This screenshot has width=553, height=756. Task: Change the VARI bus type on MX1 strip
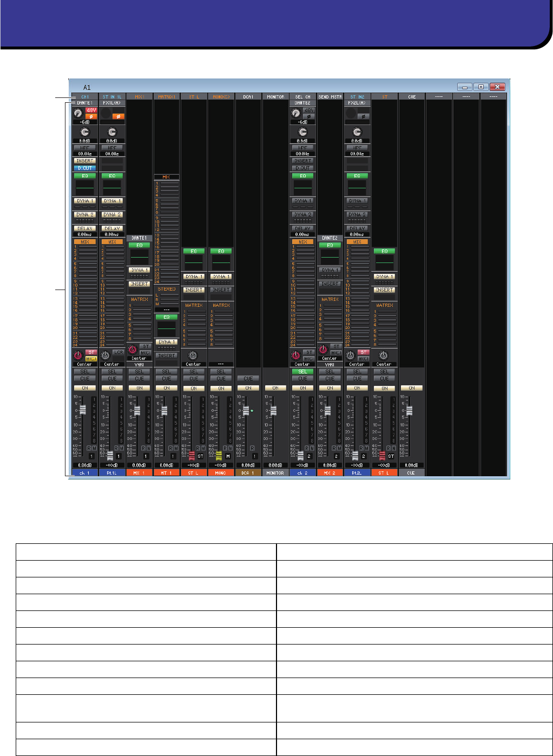tap(140, 365)
